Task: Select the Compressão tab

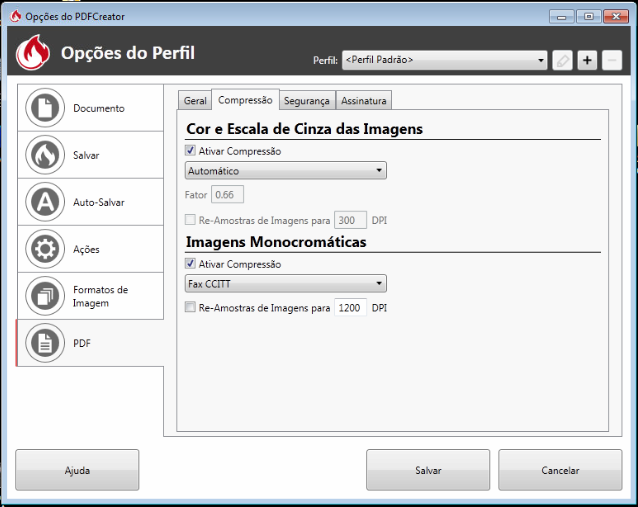Action: [x=245, y=100]
